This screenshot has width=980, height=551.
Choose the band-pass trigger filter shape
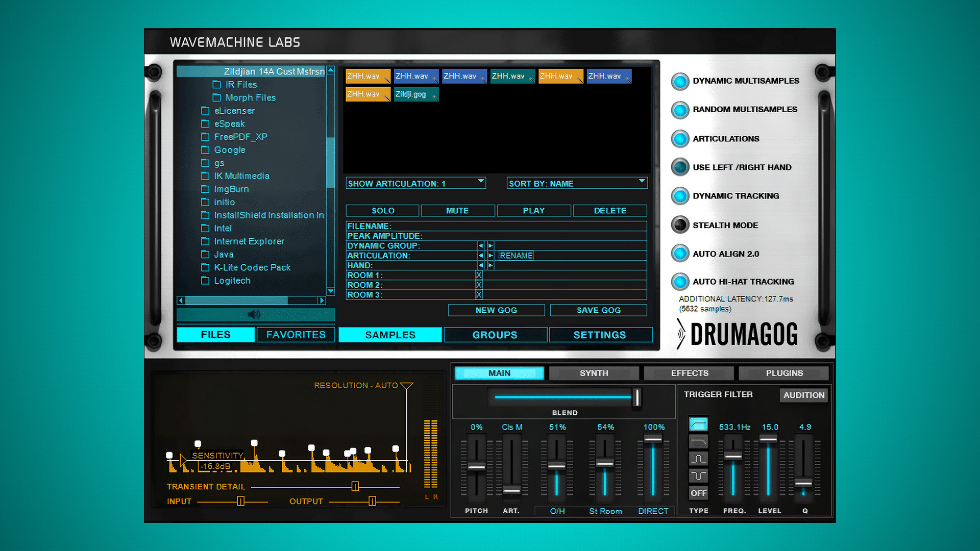698,459
